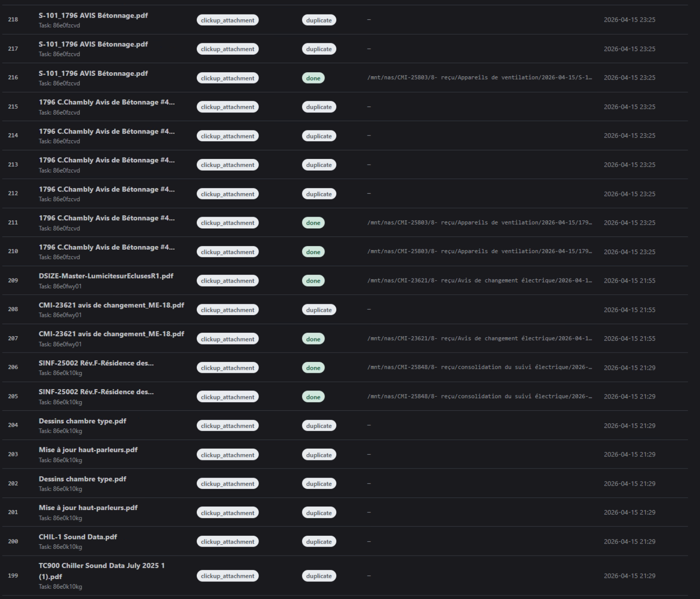
Task: Click the done badge in row 216
Action: click(313, 78)
